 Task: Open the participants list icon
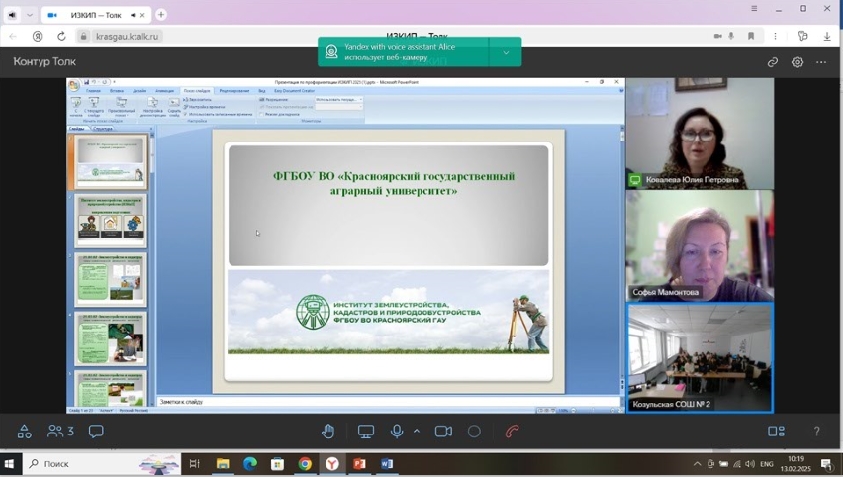coord(60,431)
